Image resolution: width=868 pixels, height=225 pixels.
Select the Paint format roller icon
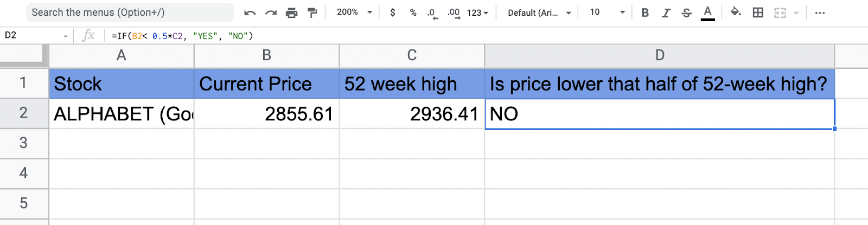click(312, 13)
